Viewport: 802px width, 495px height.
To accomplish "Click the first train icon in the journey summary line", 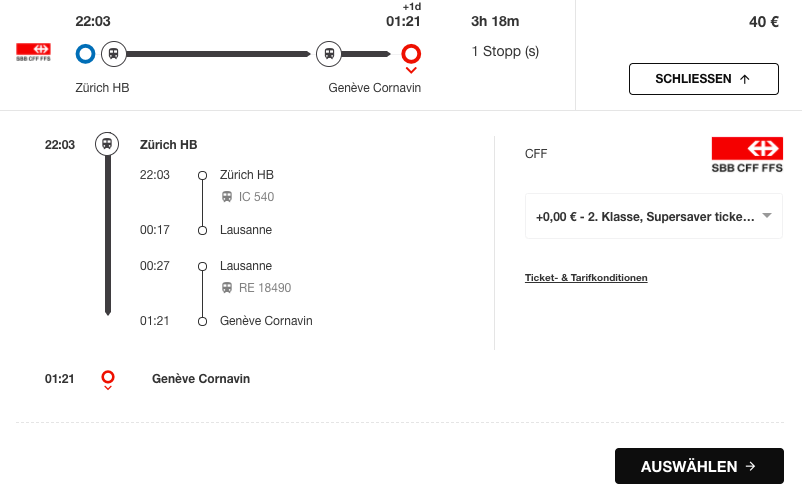I will 114,54.
